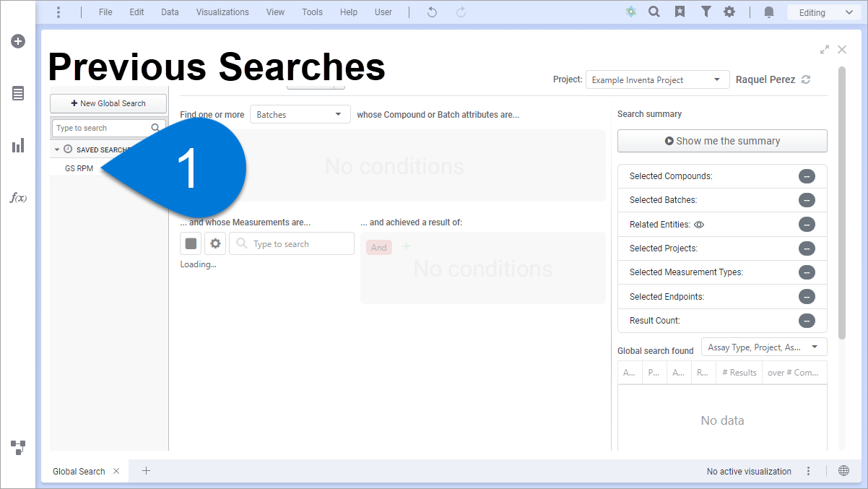
Task: Click the undo arrow icon
Action: 432,12
